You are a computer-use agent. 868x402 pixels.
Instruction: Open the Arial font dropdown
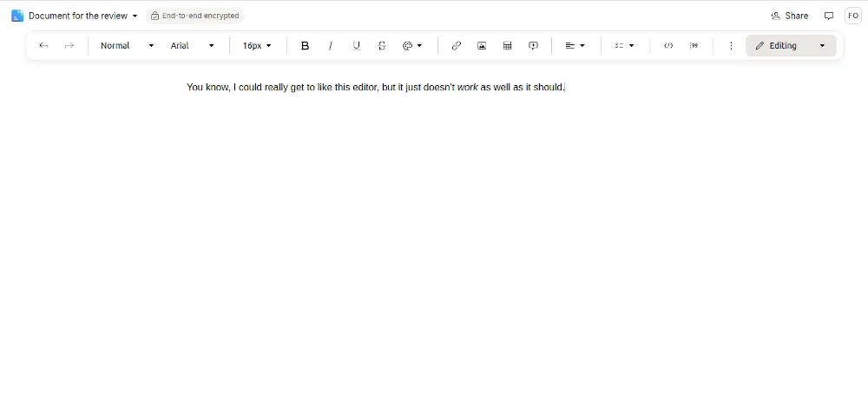192,46
